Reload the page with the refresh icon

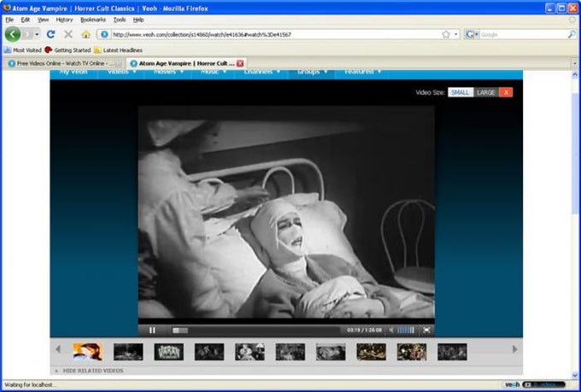point(50,34)
